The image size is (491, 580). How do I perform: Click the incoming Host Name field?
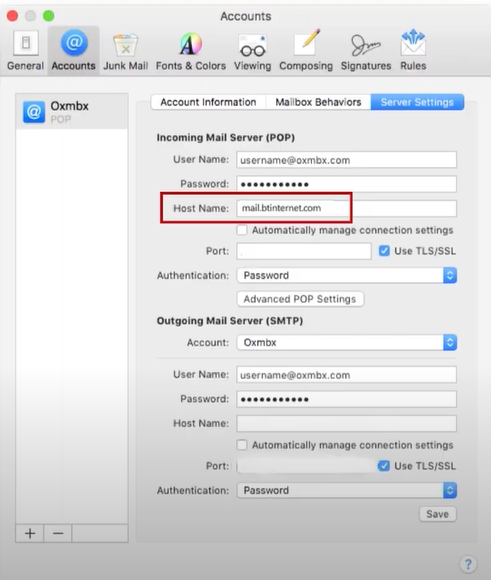point(347,208)
